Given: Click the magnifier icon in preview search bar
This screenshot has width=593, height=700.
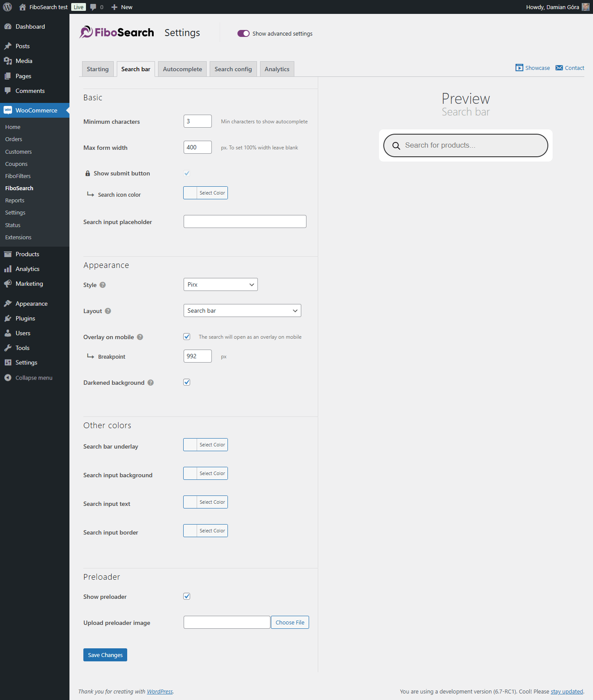Looking at the screenshot, I should (x=396, y=145).
